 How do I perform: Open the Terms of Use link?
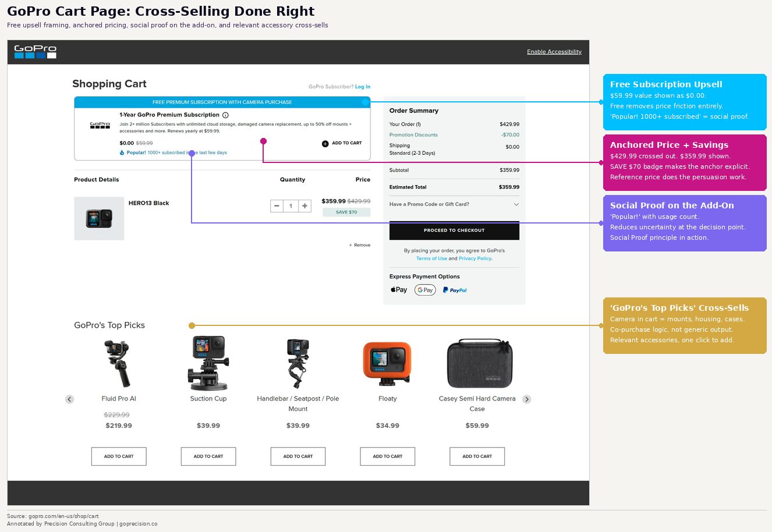coord(433,258)
